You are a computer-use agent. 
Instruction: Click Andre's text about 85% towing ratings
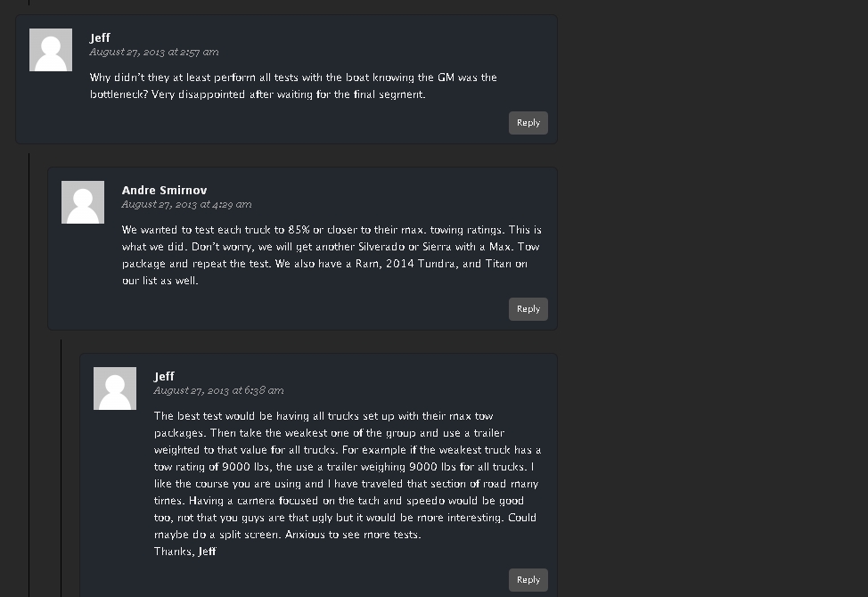[x=331, y=230]
